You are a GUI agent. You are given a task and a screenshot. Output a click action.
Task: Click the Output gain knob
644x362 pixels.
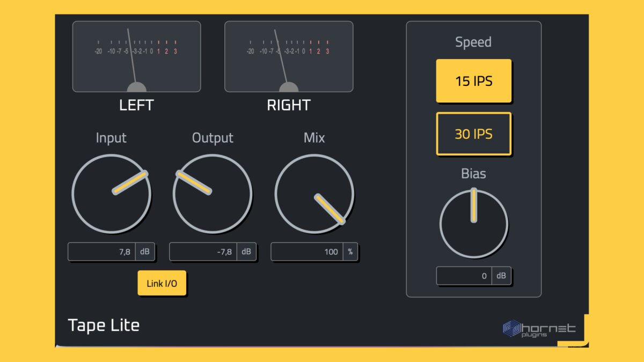click(x=213, y=194)
